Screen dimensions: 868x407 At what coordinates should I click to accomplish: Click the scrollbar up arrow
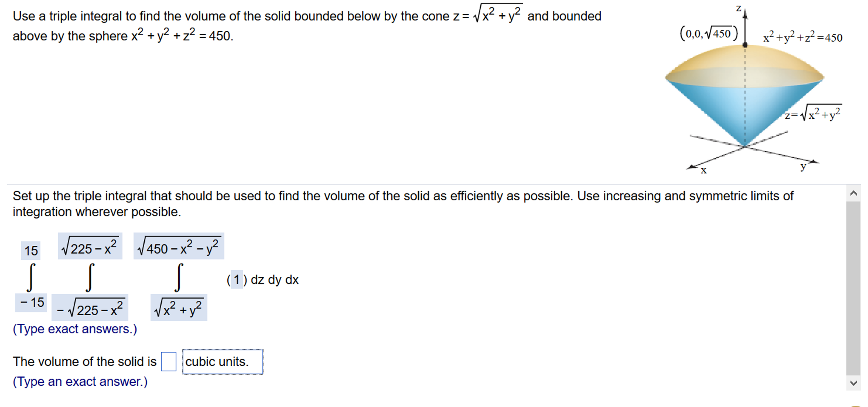(x=854, y=194)
